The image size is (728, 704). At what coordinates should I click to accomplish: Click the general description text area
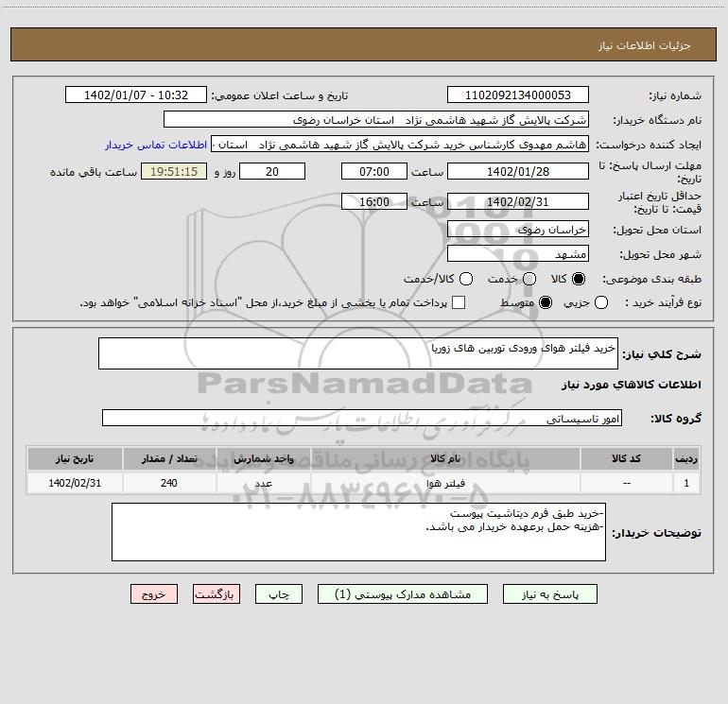coord(358,353)
